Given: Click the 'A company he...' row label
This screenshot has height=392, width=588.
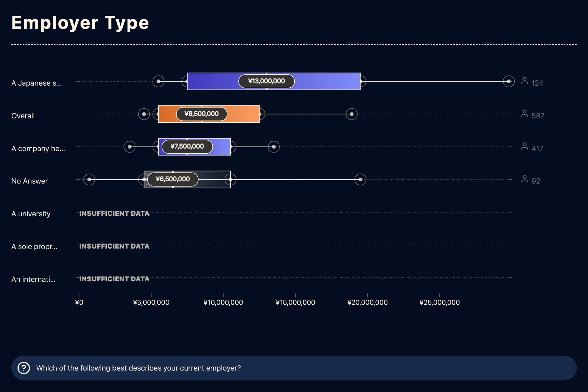Looking at the screenshot, I should tap(38, 149).
